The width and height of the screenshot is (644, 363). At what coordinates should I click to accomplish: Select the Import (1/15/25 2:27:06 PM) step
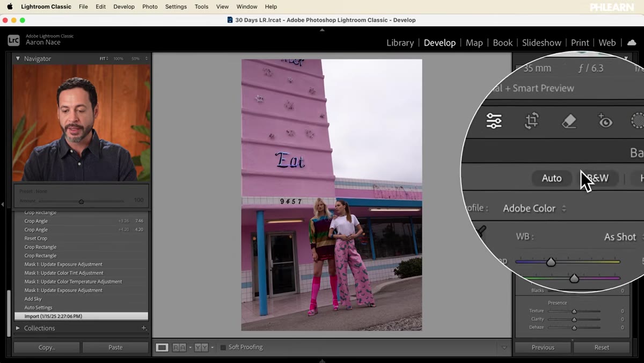click(x=81, y=316)
